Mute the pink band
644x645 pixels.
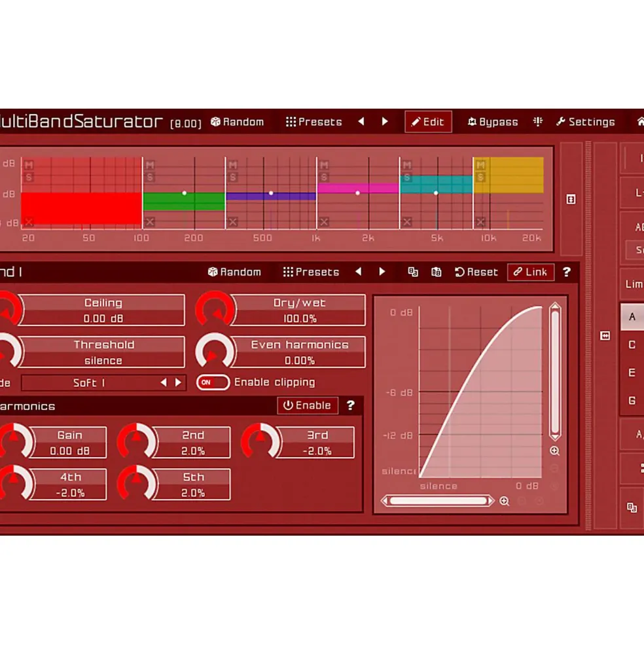point(324,165)
